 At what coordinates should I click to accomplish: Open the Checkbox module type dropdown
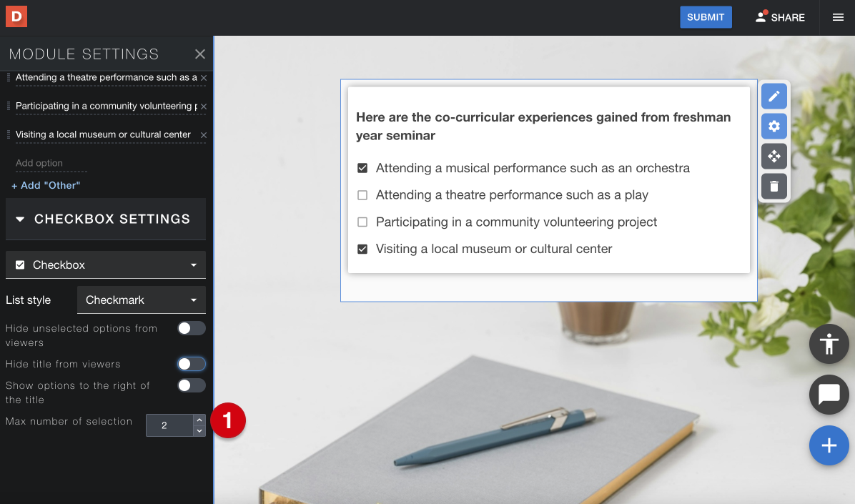(x=106, y=265)
